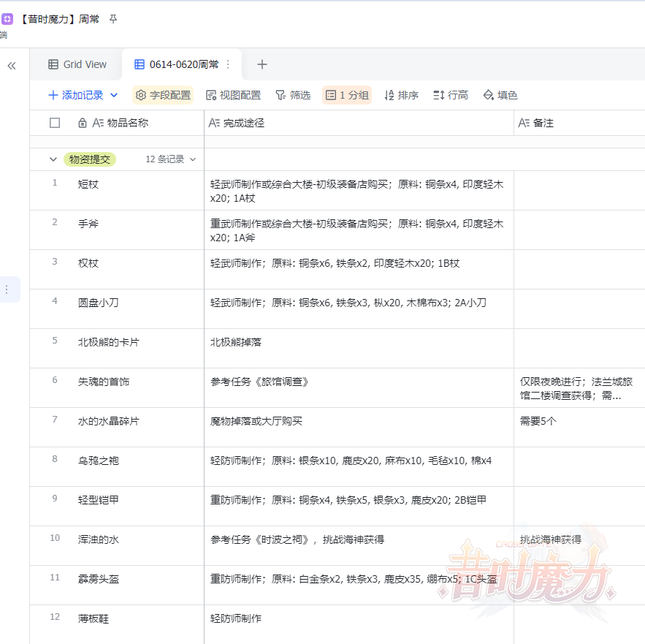Open the 排序 sort options
This screenshot has height=644, width=645.
[401, 95]
